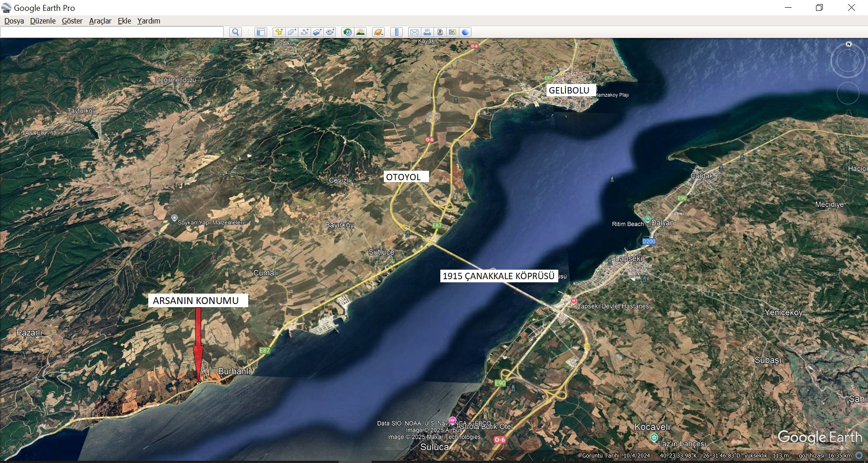868x463 pixels.
Task: Click the Print icon in toolbar
Action: 427,32
